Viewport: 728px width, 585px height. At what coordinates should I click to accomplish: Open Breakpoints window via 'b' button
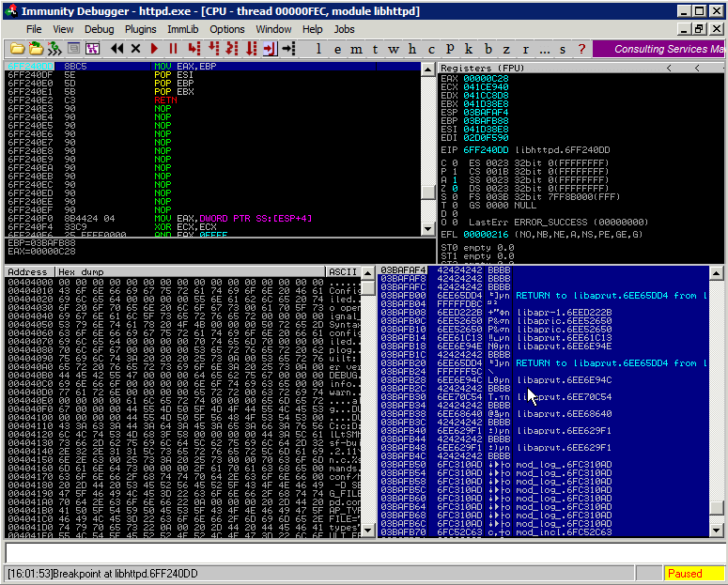click(487, 49)
